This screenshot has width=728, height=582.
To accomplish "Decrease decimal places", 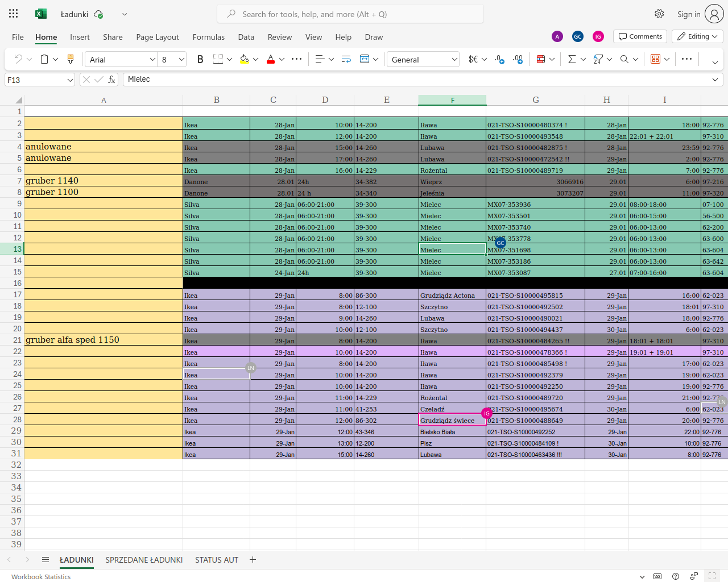I will coord(499,59).
